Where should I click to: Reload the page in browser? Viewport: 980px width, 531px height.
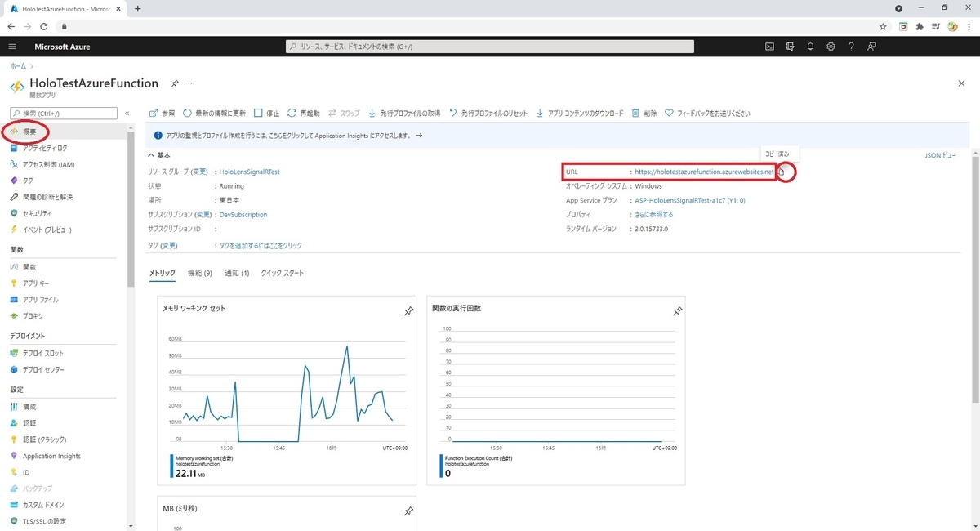click(44, 26)
